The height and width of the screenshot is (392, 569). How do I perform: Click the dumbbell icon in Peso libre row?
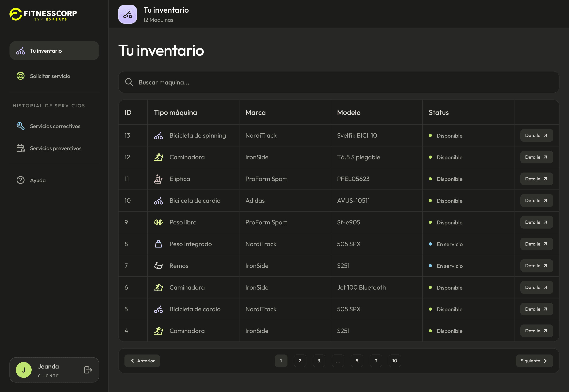158,222
